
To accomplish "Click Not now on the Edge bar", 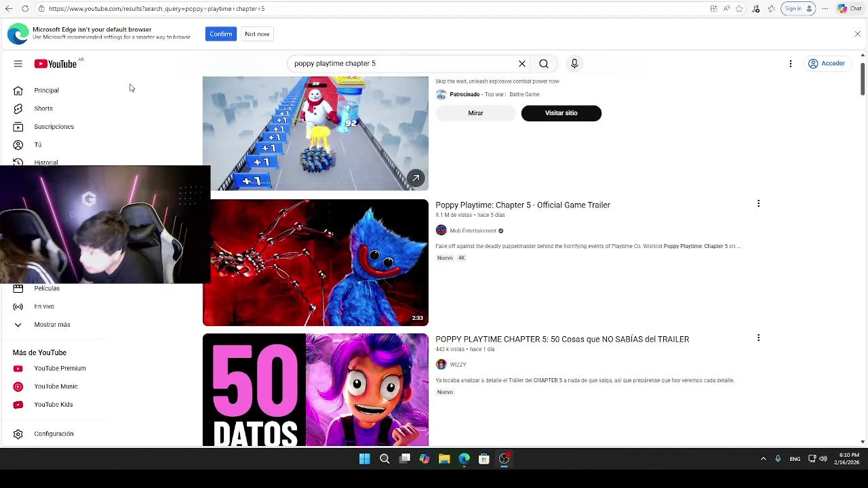I will (257, 34).
